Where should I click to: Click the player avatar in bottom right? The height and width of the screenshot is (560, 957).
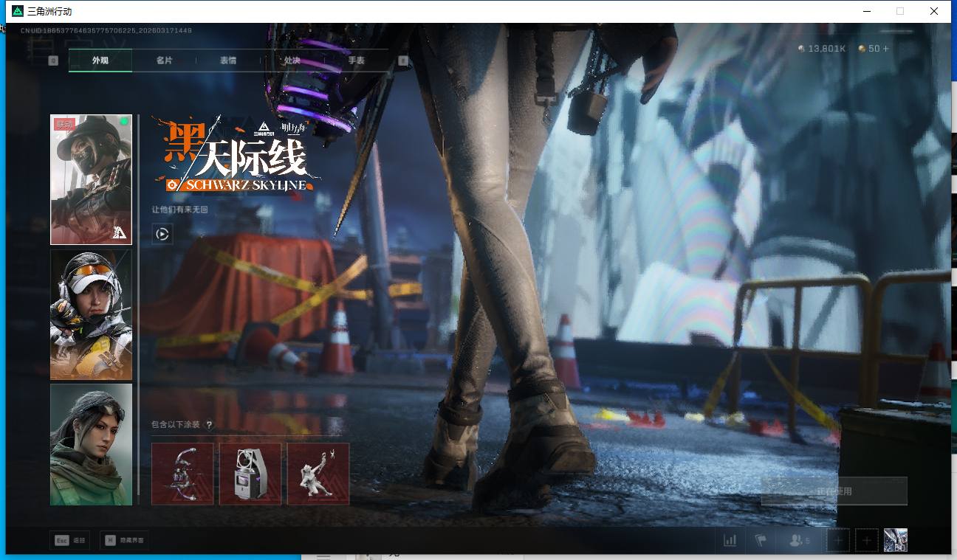895,540
